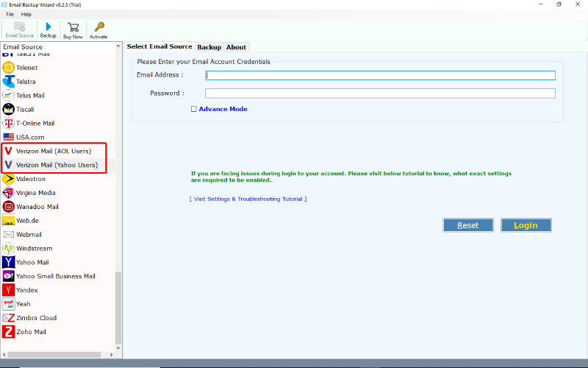The width and height of the screenshot is (588, 368).
Task: Click the horizontal scrollbar left arrow
Action: [4, 355]
